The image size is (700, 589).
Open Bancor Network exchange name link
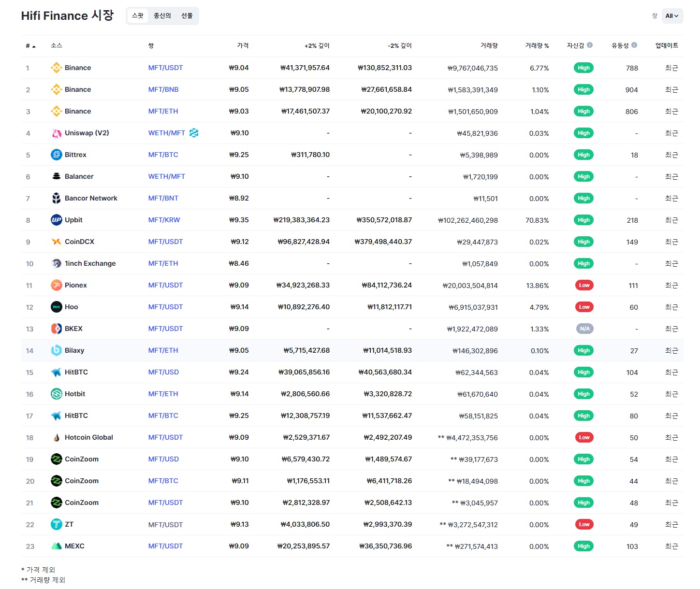[91, 198]
